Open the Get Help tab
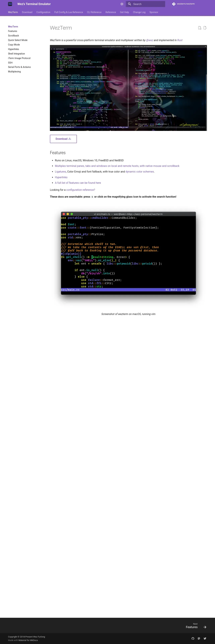 click(x=124, y=12)
